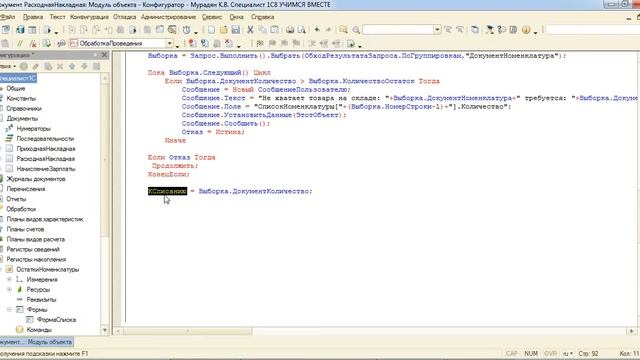Toggle breakpoint using red dot icon

click(192, 43)
